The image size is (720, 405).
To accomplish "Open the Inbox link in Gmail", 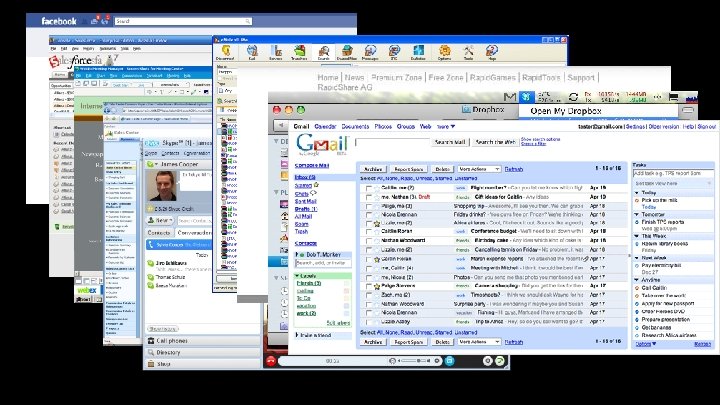I will click(x=305, y=177).
